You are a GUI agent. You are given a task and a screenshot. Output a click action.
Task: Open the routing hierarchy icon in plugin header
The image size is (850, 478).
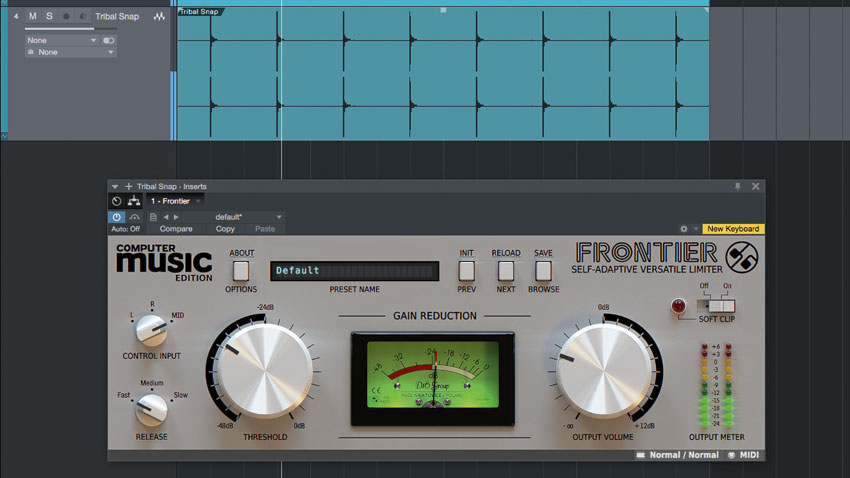(134, 201)
